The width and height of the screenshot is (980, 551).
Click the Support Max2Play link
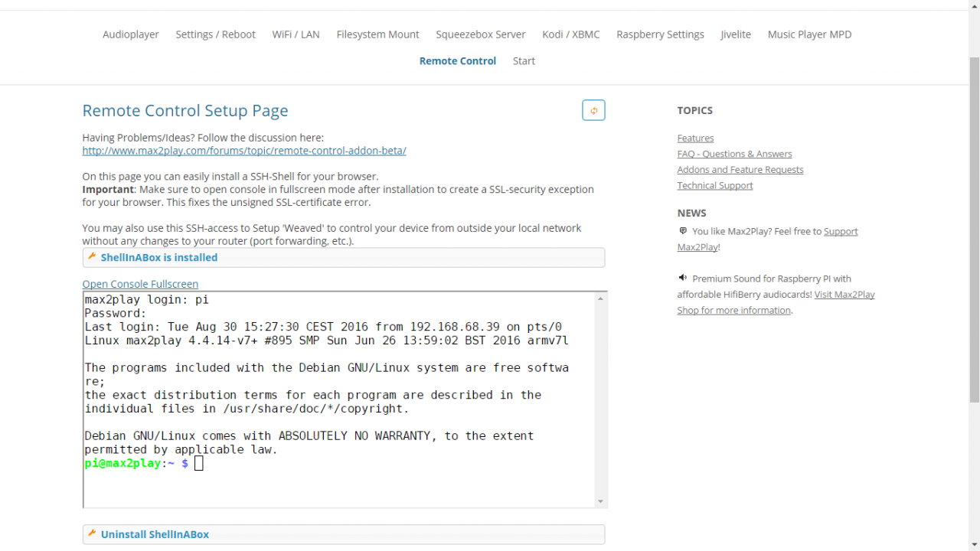768,239
